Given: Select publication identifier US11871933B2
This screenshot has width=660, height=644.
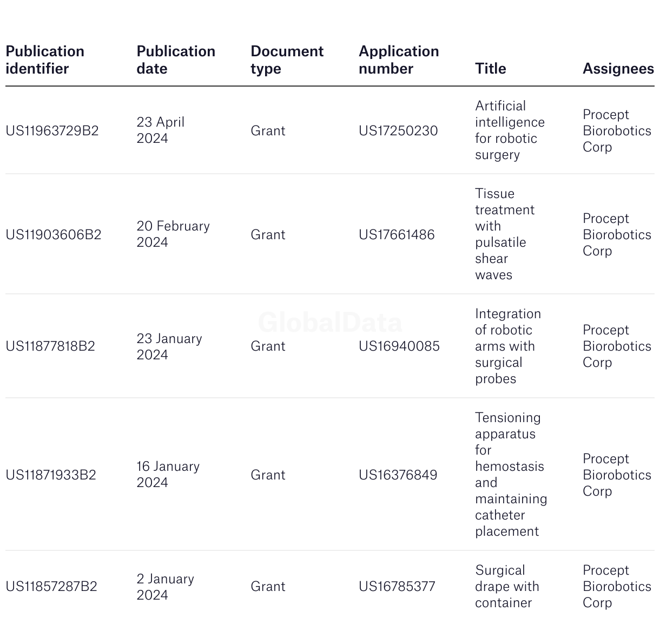Looking at the screenshot, I should click(51, 475).
